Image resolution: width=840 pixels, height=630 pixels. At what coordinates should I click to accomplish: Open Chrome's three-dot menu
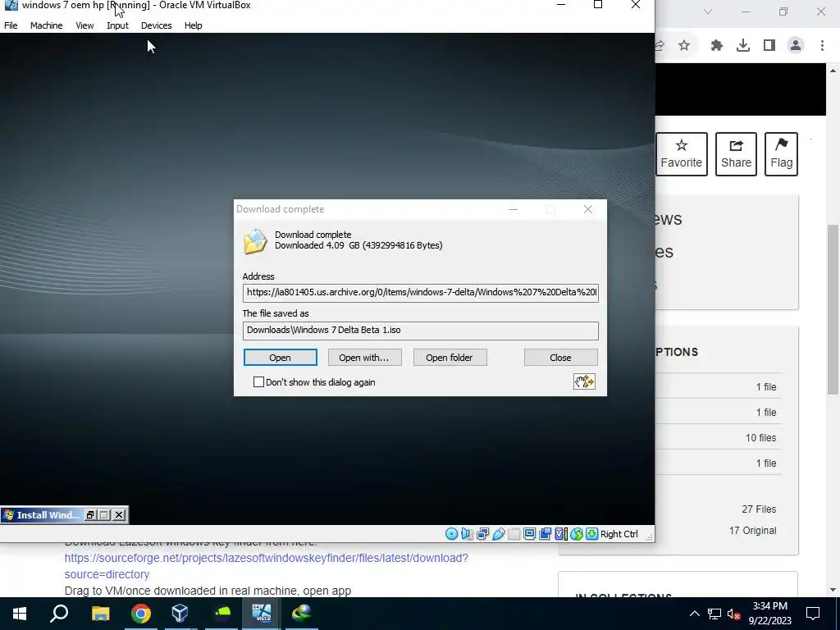(x=822, y=46)
